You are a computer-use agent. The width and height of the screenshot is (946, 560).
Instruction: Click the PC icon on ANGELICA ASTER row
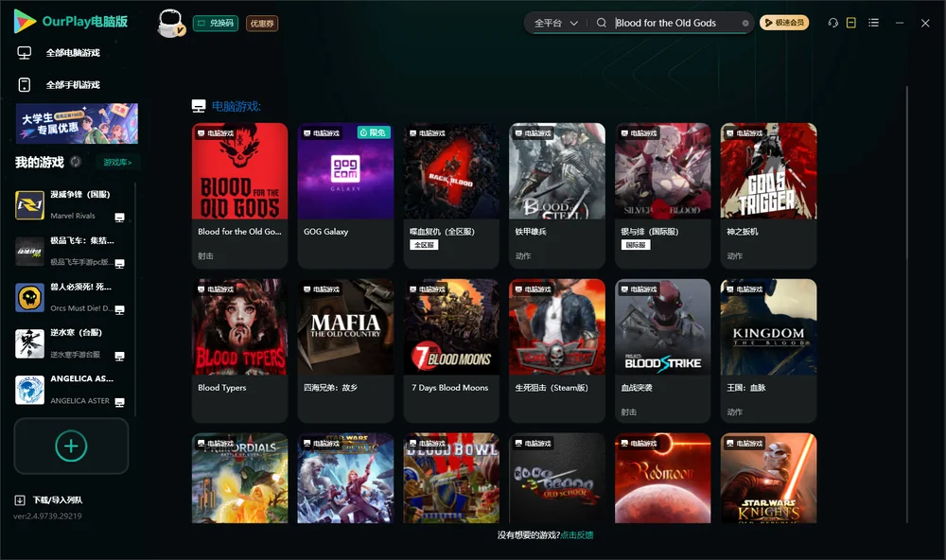tap(119, 403)
